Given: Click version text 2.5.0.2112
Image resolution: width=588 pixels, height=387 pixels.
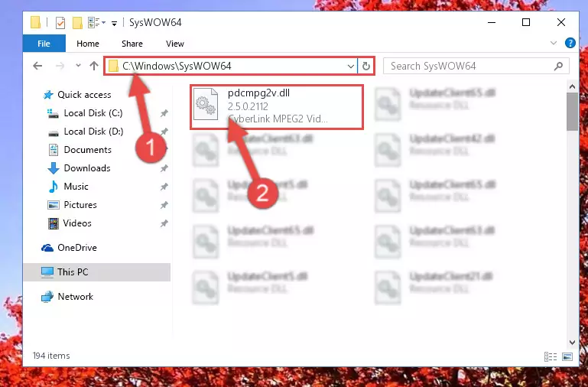Looking at the screenshot, I should pos(248,106).
